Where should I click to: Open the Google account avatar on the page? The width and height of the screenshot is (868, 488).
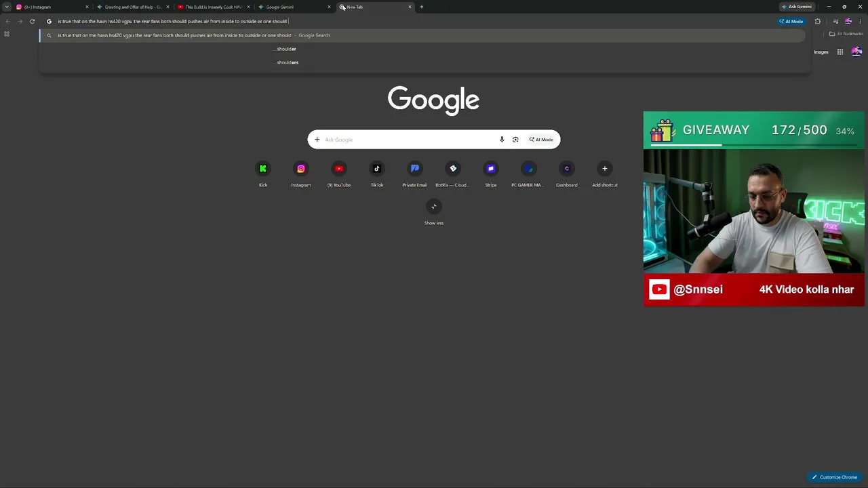(x=856, y=52)
